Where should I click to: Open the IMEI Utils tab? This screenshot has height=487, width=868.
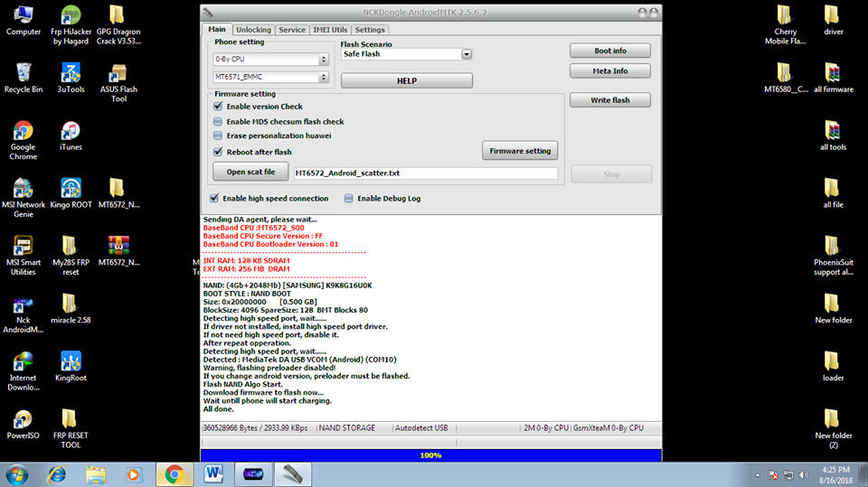[330, 30]
